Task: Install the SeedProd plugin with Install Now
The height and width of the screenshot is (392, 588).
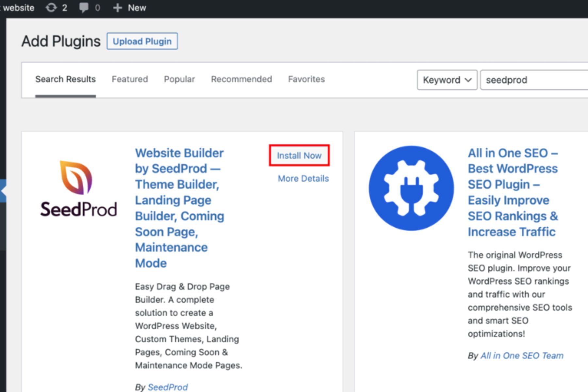Action: (x=299, y=155)
